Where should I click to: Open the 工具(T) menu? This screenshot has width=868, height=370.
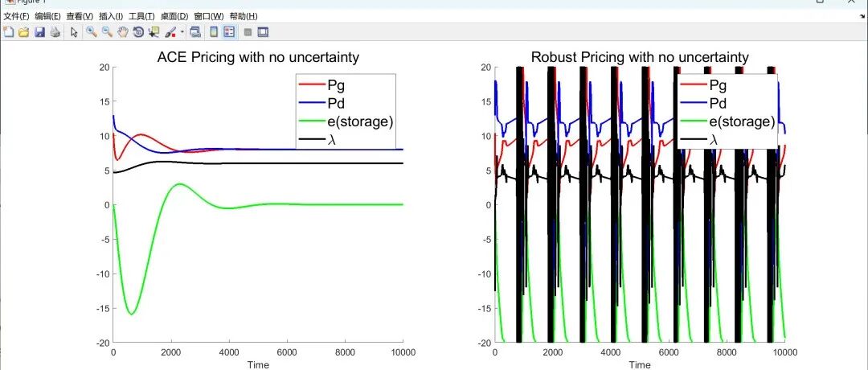coord(141,17)
